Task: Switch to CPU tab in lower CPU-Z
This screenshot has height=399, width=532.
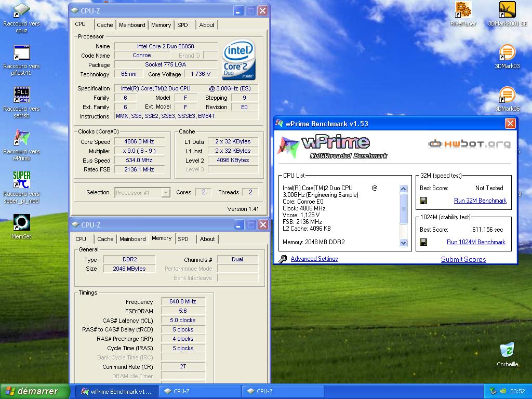Action: click(x=81, y=239)
